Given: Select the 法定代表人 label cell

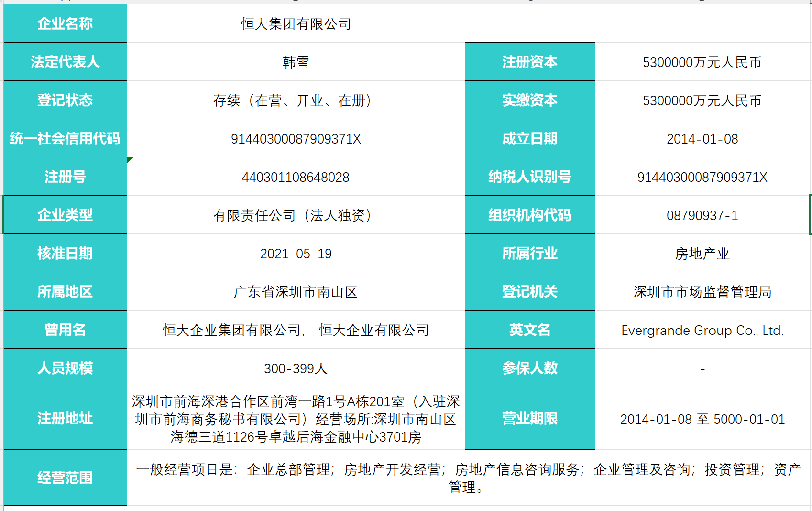Looking at the screenshot, I should tap(65, 62).
